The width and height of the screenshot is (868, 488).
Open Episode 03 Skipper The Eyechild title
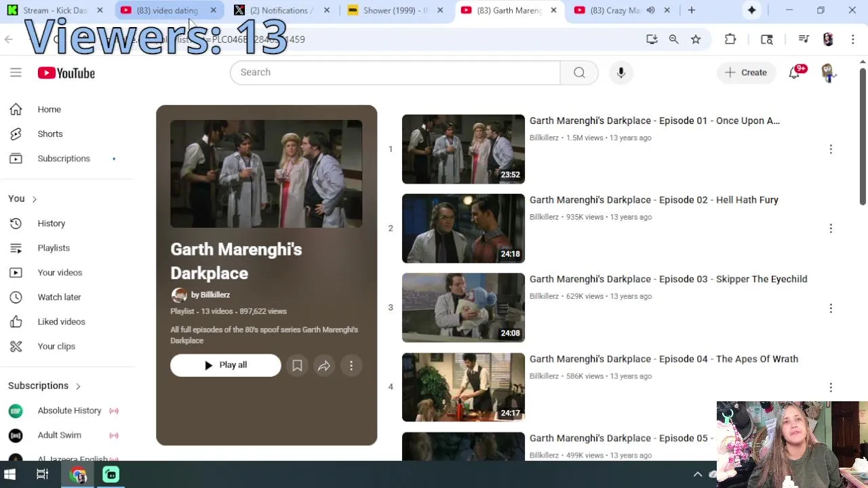pyautogui.click(x=668, y=279)
